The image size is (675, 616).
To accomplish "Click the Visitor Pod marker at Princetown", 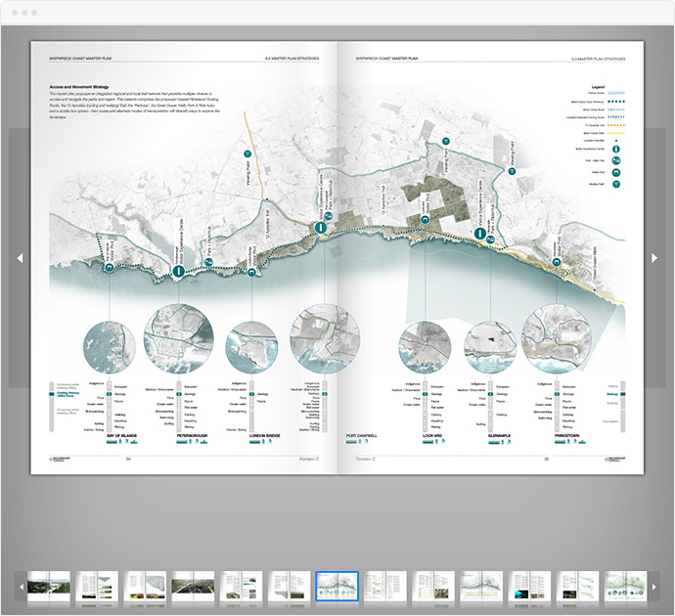I will point(557,262).
